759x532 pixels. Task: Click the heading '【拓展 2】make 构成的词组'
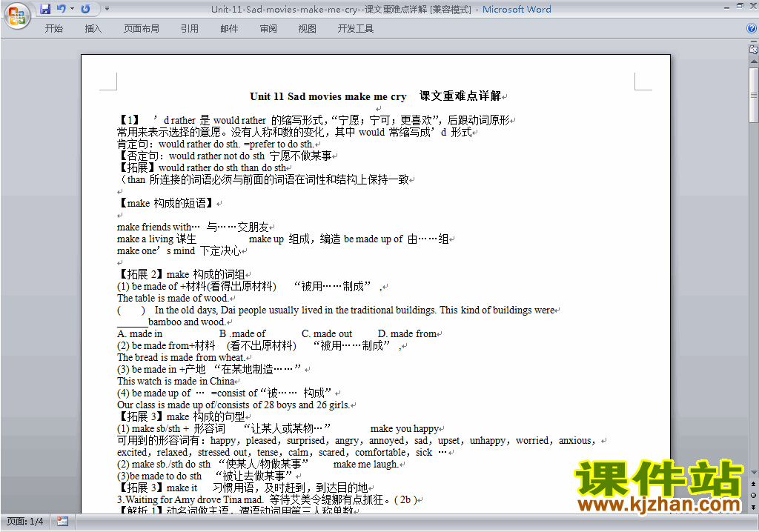coord(181,274)
